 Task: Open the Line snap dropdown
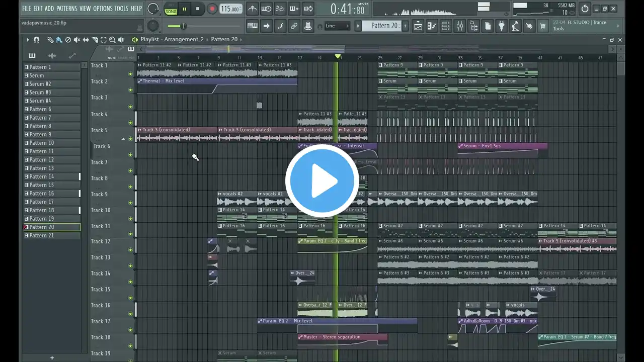(337, 26)
